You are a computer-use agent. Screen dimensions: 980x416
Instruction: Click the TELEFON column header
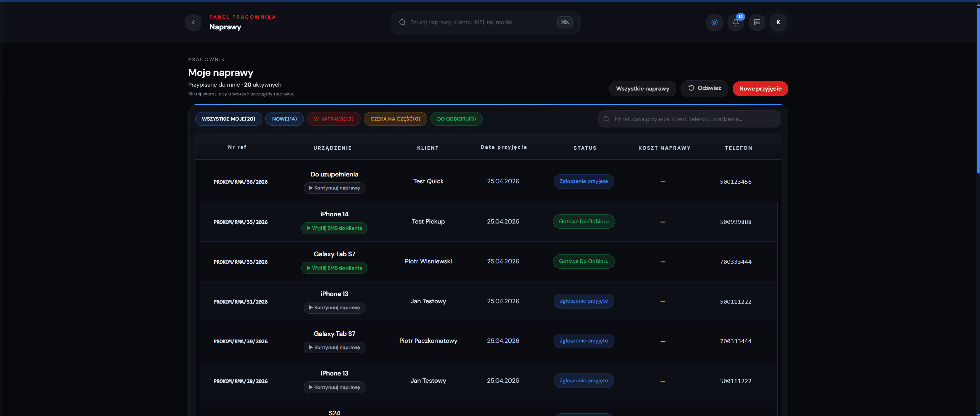tap(738, 148)
